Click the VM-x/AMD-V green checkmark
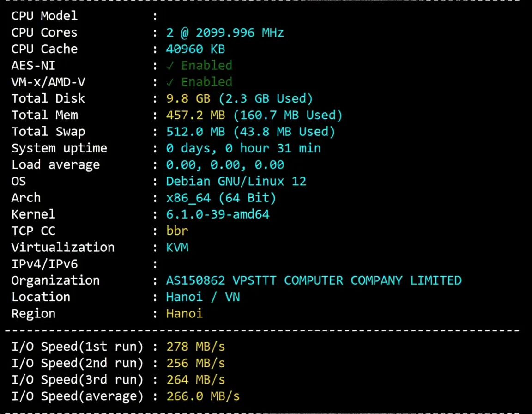The image size is (532, 414). click(169, 82)
